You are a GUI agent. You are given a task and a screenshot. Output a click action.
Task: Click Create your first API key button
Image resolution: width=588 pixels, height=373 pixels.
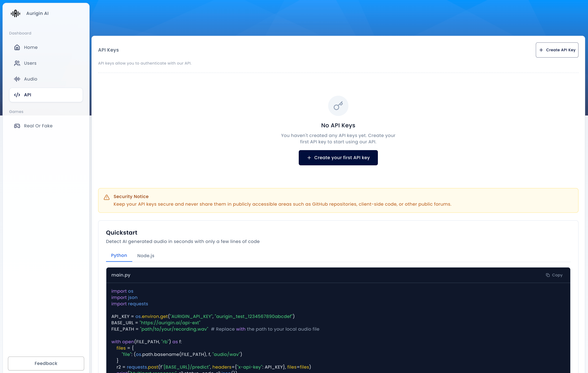(338, 158)
